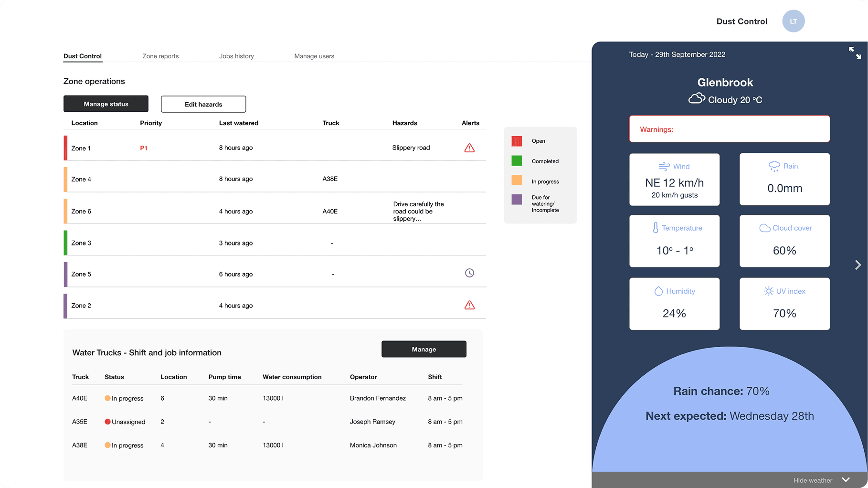Screen dimensions: 868x488
Task: Click the Pump time column header
Action: point(224,377)
